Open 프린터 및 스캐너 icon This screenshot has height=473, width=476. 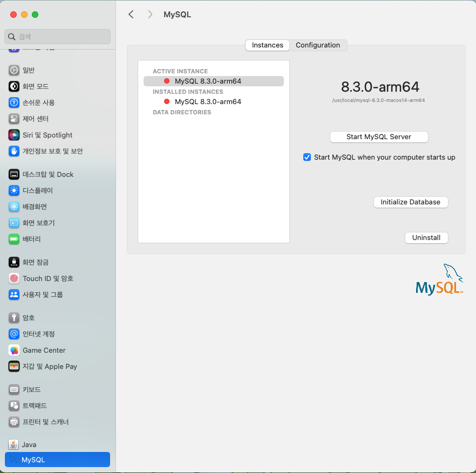[13, 422]
